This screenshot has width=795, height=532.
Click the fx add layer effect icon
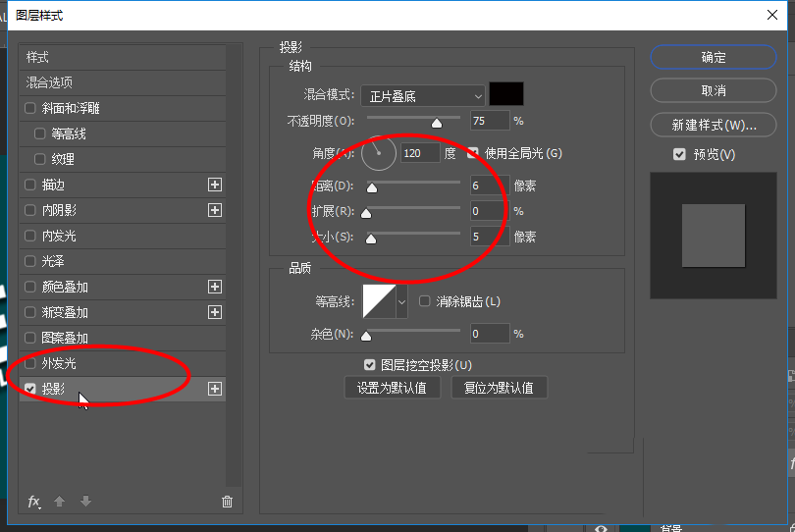(34, 503)
